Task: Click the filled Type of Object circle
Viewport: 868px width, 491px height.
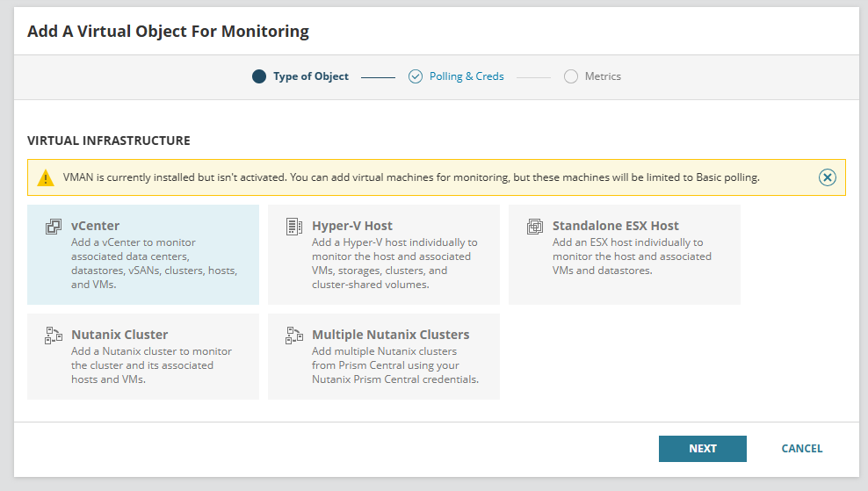Action: 259,76
